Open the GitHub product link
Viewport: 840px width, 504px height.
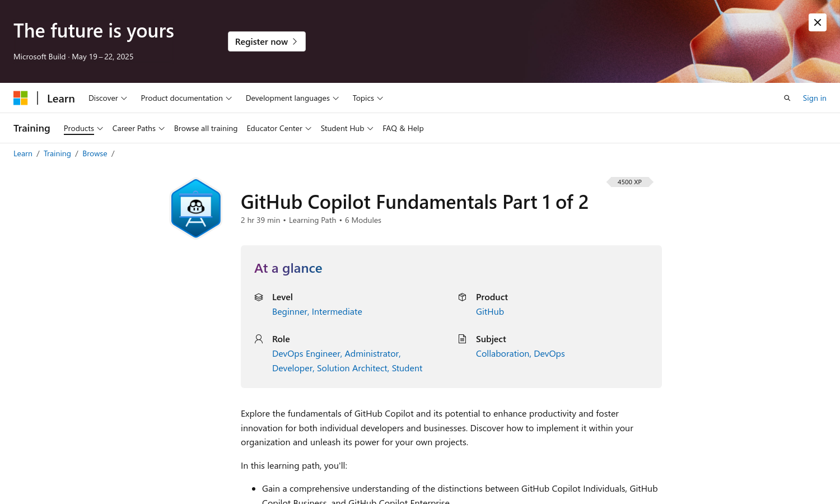490,311
